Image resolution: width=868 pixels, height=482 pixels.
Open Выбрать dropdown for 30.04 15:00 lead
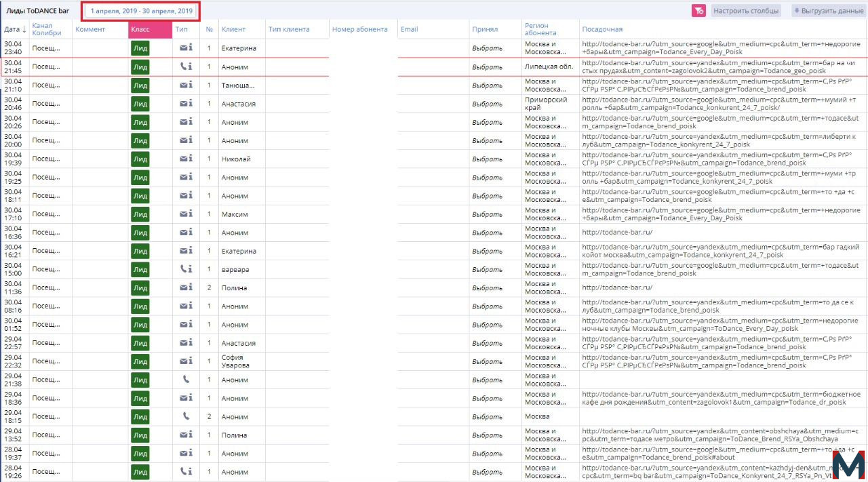point(488,269)
